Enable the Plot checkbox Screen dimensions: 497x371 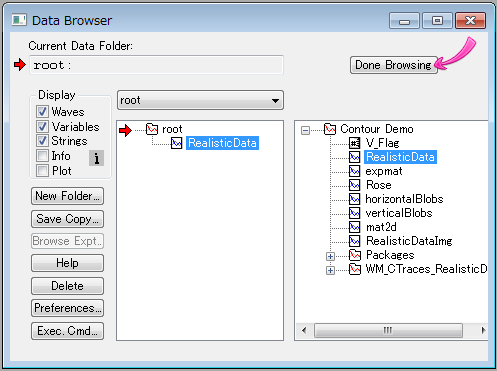click(42, 171)
